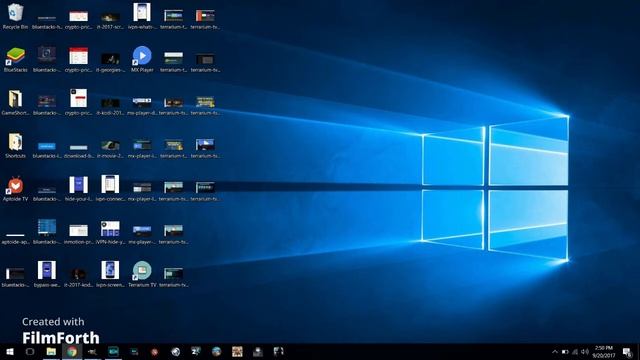Select the download-b image file

(78, 150)
